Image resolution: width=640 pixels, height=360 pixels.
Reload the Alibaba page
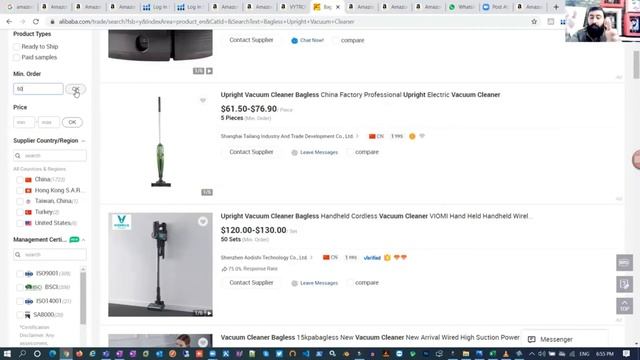point(36,22)
